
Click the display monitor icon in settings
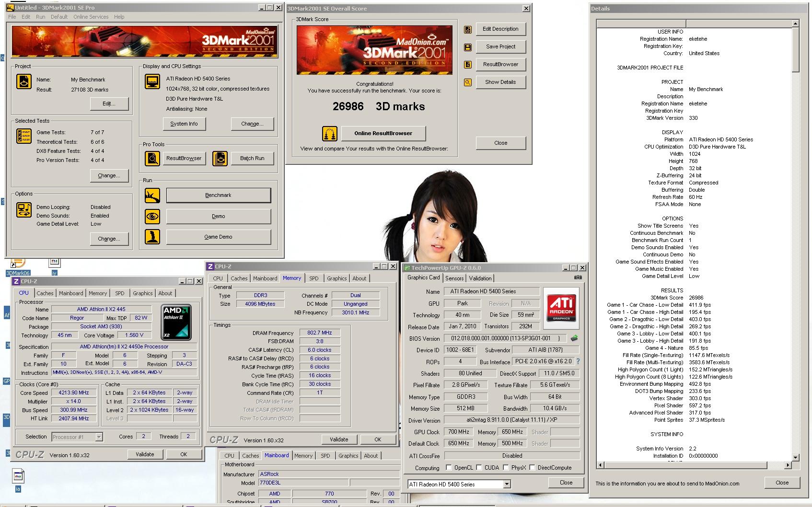point(152,81)
